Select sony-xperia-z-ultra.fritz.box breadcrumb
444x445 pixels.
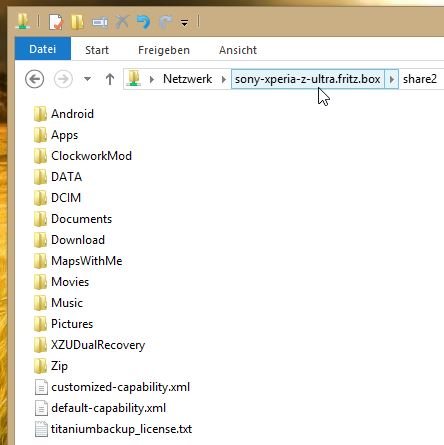[308, 79]
